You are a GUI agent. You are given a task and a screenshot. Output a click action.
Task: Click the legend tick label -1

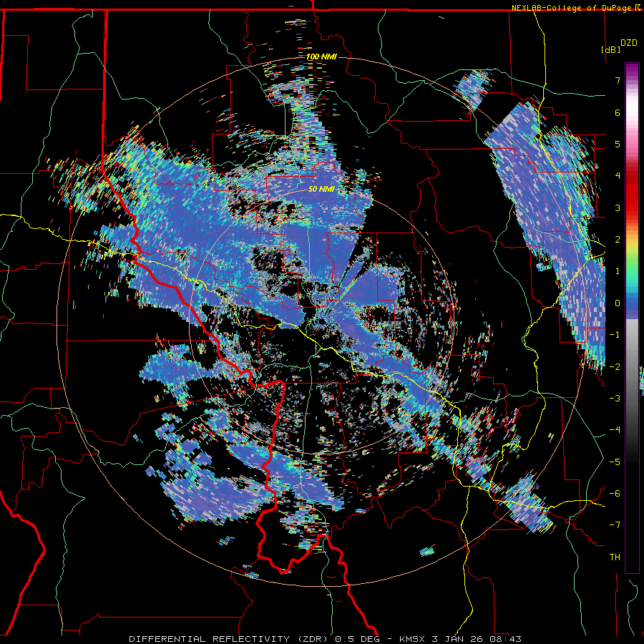tap(615, 335)
